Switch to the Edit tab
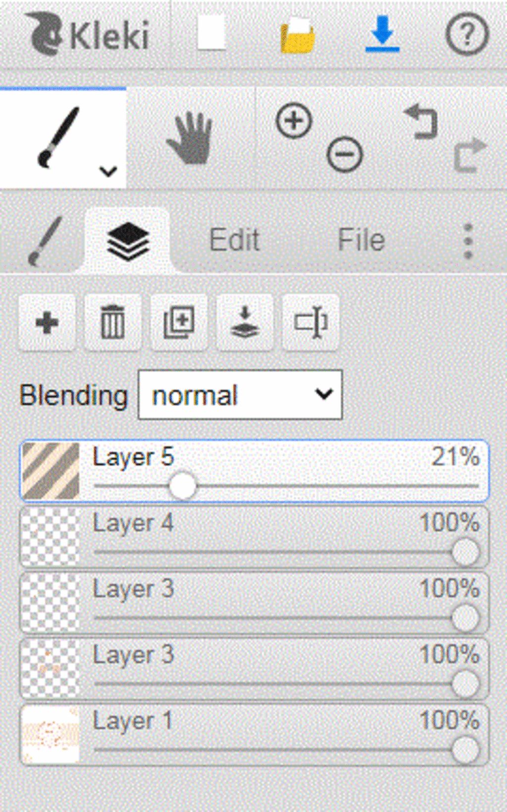 (x=234, y=240)
